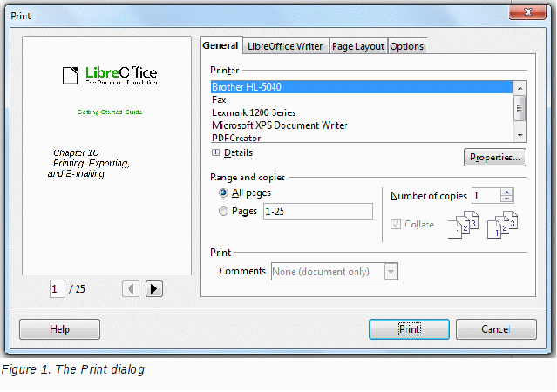Select Microsoft XPS Document Writer
The image size is (557, 392).
362,125
